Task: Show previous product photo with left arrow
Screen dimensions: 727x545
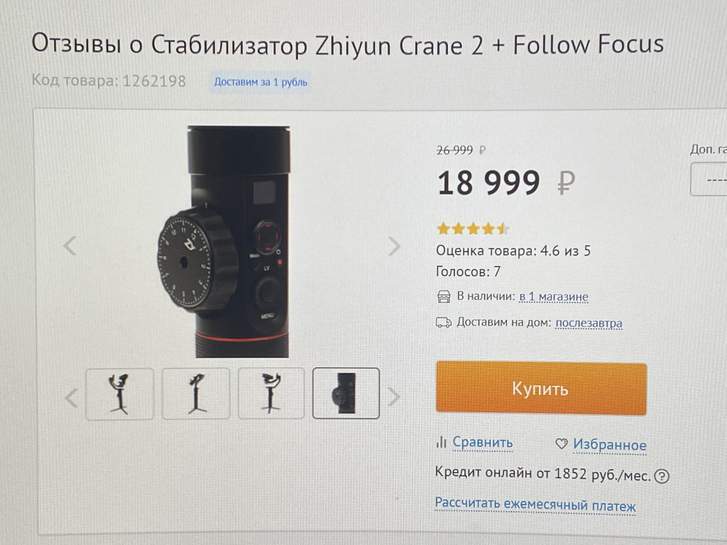Action: point(70,246)
